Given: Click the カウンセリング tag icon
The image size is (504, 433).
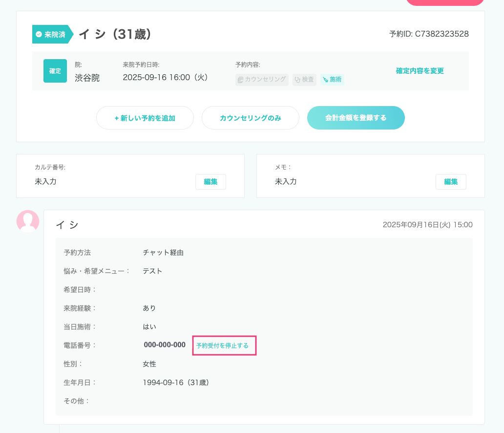Looking at the screenshot, I should (x=240, y=80).
